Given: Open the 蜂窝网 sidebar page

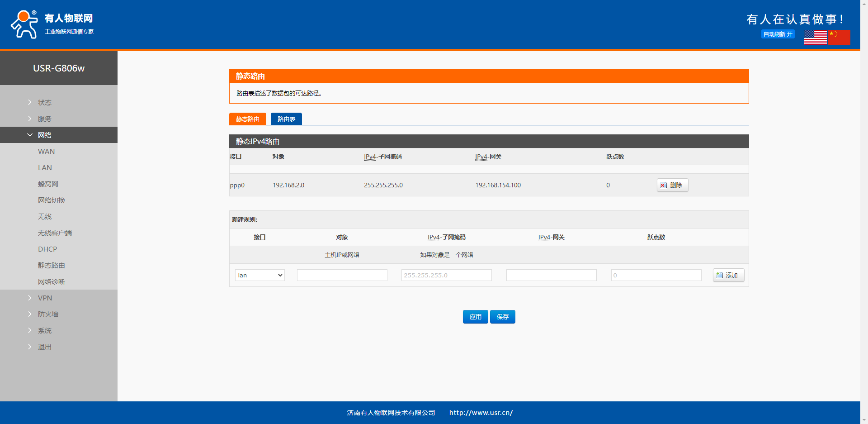Looking at the screenshot, I should 48,184.
